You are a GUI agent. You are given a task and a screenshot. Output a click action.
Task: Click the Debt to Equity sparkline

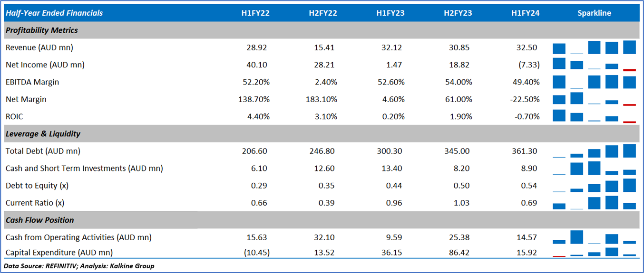594,186
